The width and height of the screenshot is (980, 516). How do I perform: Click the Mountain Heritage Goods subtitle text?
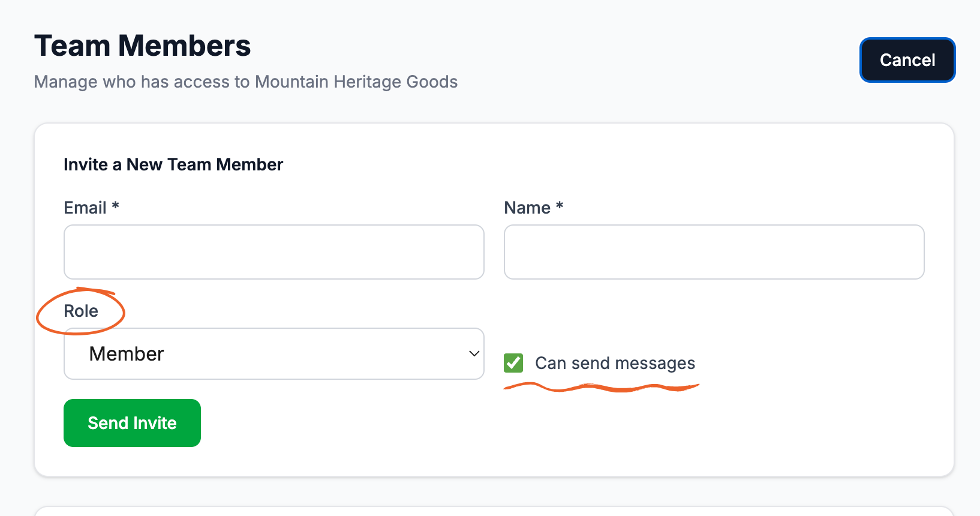click(x=356, y=82)
